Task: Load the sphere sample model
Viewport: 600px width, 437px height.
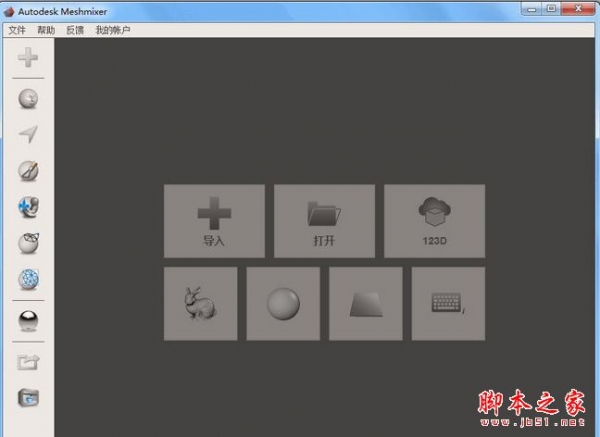Action: coord(283,303)
